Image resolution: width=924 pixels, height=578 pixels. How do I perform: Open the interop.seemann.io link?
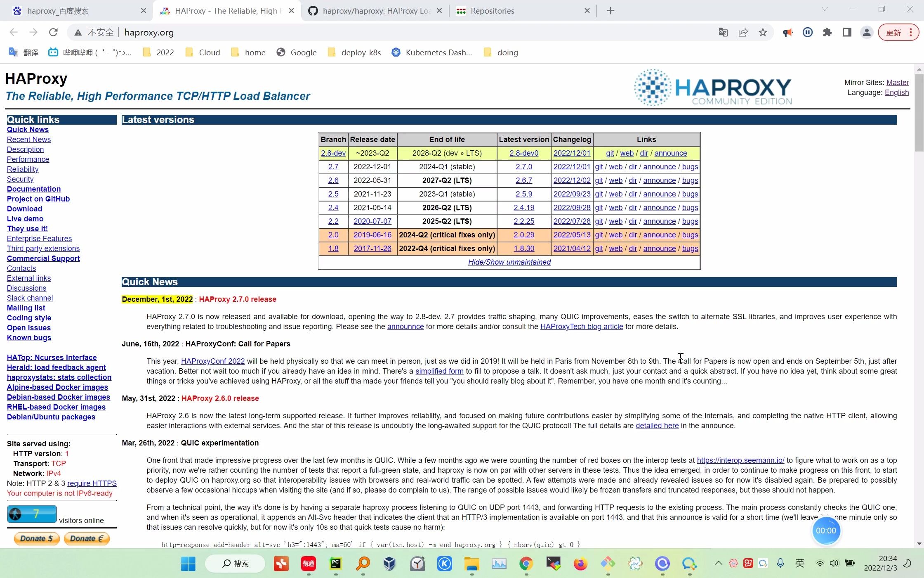click(740, 460)
